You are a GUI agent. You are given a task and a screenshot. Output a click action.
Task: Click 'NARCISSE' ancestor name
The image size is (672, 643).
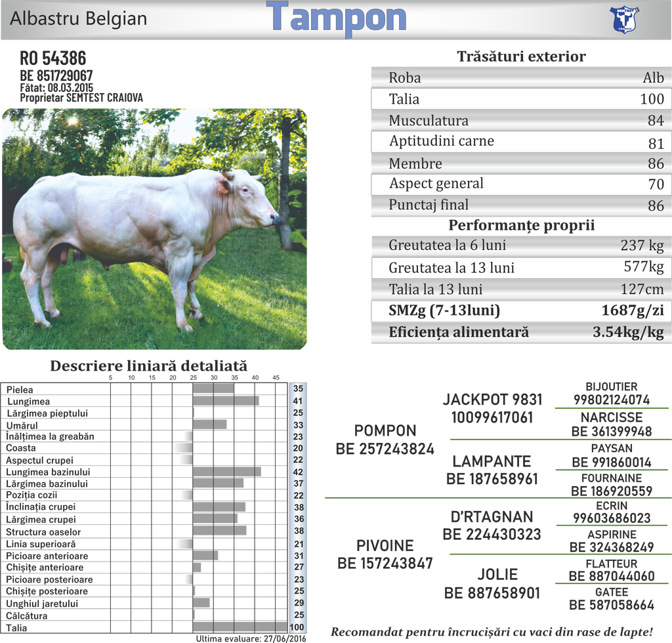click(x=612, y=417)
